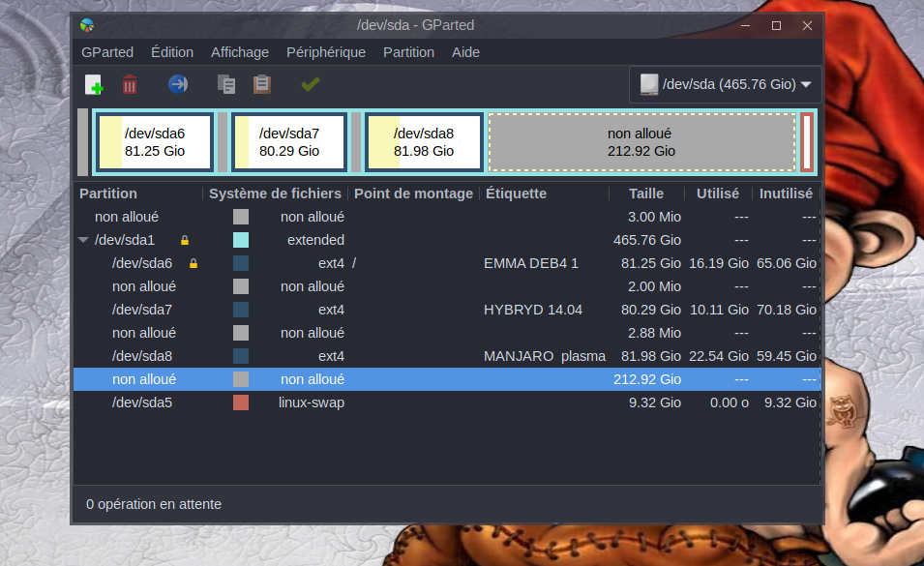The image size is (924, 566).
Task: Sort by Partition column header
Action: coord(138,194)
